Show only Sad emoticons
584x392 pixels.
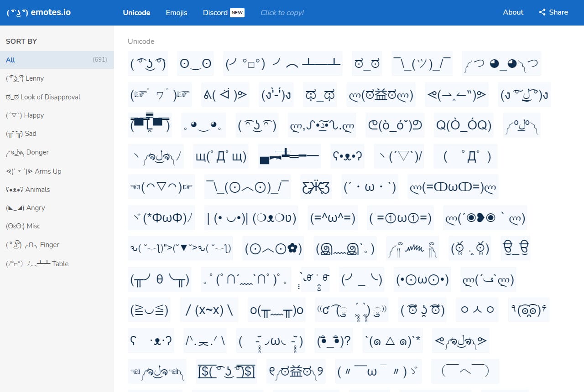coord(23,134)
